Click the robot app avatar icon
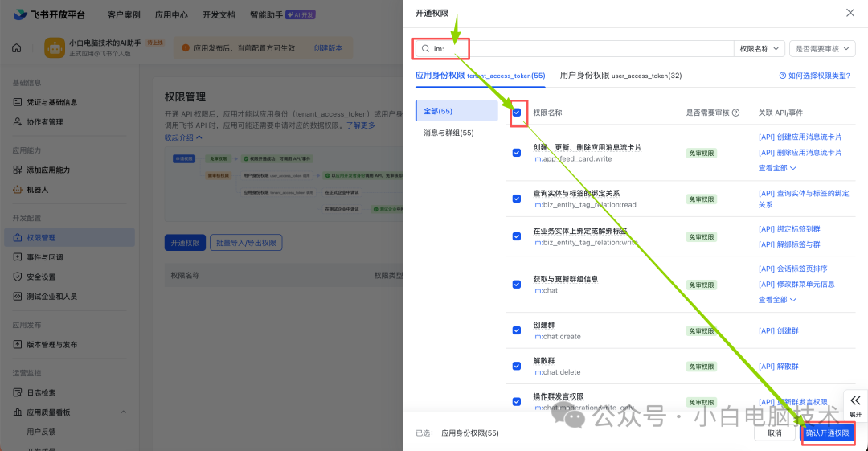 click(55, 47)
